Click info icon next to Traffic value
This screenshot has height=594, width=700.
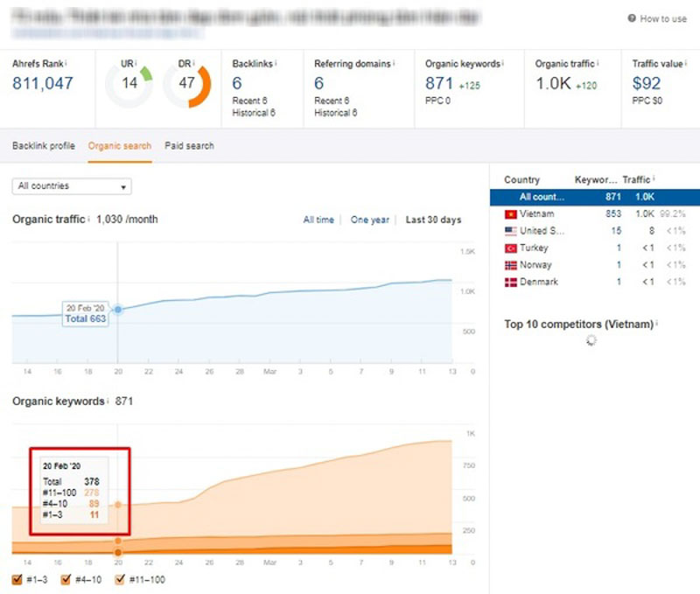pos(686,64)
